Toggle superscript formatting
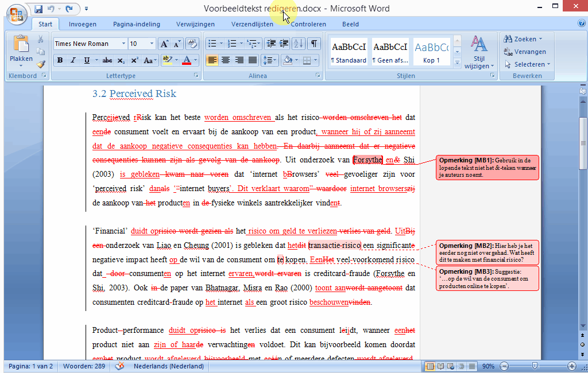Screen dimensions: 588x373 pyautogui.click(x=134, y=60)
